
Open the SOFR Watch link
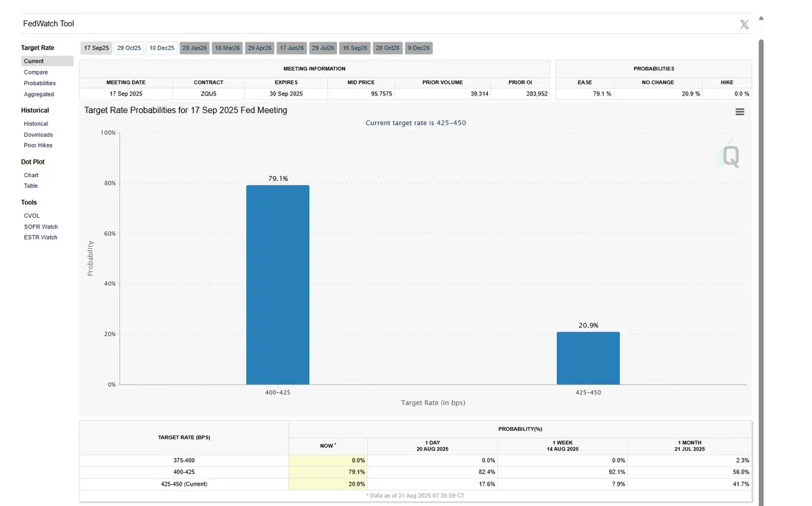41,227
